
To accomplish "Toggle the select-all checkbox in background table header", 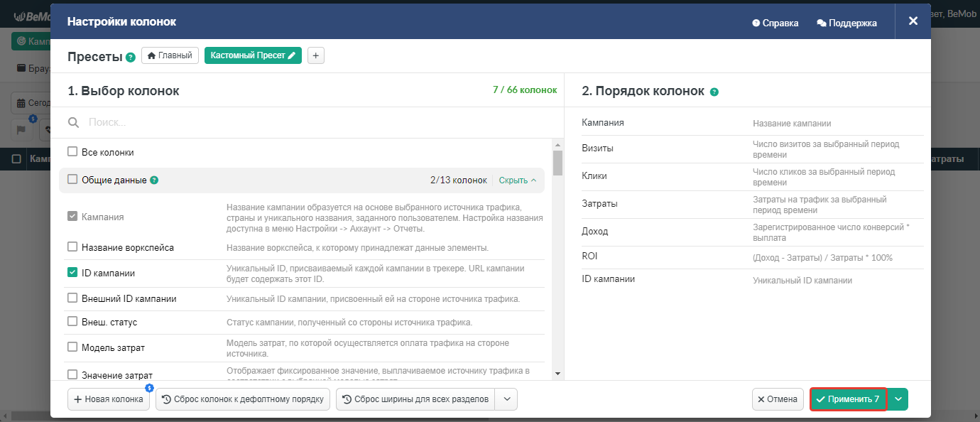I will pyautogui.click(x=16, y=159).
